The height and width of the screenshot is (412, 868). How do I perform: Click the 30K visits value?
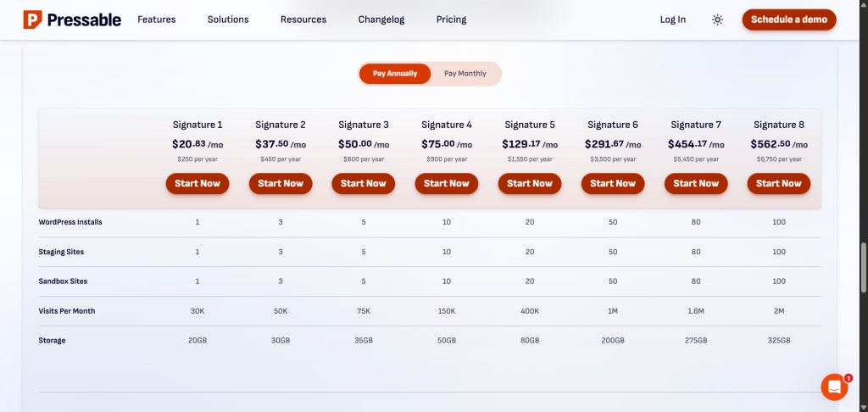[198, 311]
